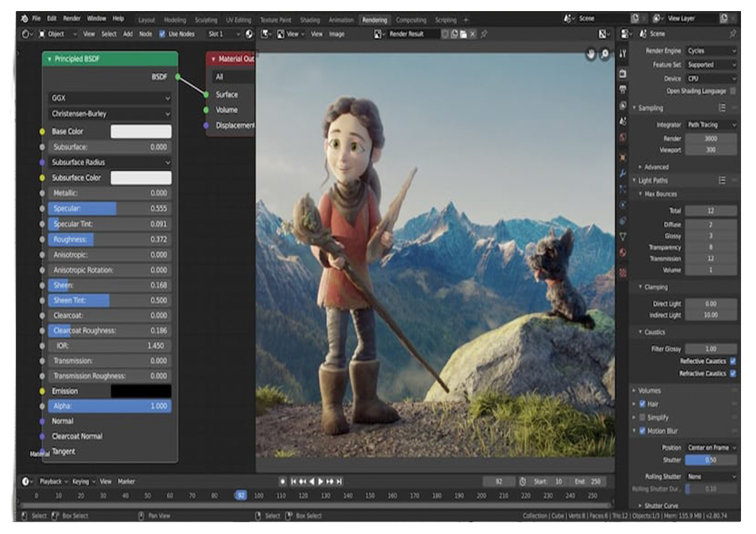Open the Slot 1 material dropdown

[x=224, y=34]
